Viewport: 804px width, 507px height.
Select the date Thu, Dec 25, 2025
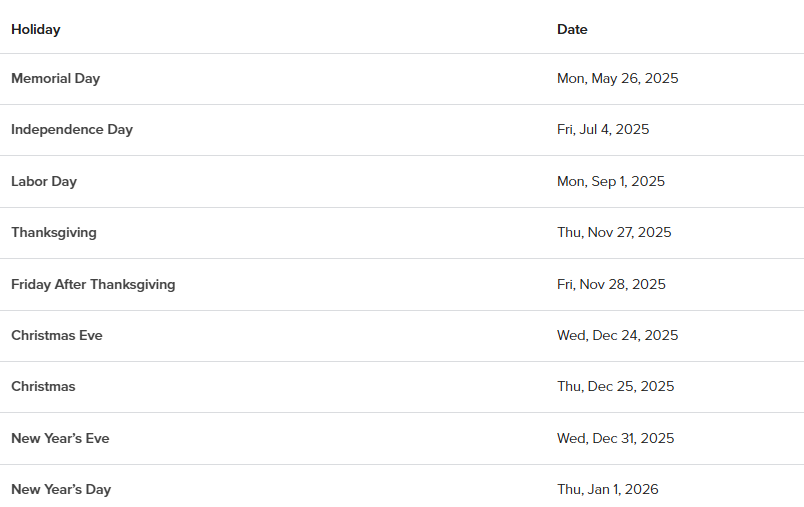pos(615,386)
